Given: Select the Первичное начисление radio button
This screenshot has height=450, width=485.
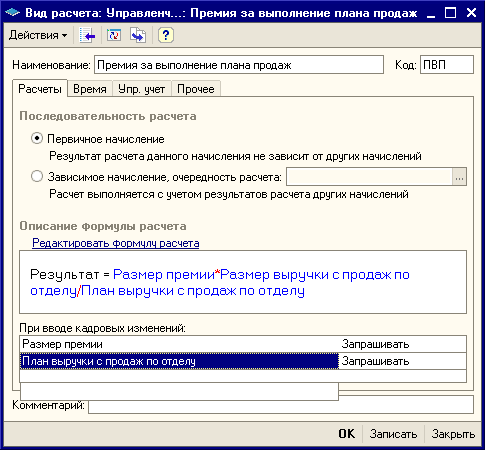Looking at the screenshot, I should [37, 138].
